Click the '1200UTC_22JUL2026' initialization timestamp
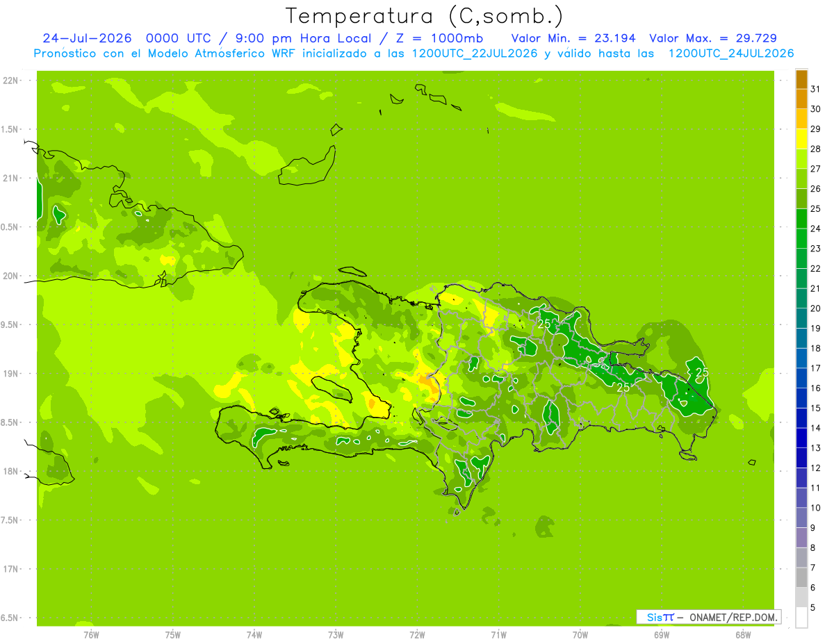This screenshot has height=644, width=834. click(x=475, y=53)
